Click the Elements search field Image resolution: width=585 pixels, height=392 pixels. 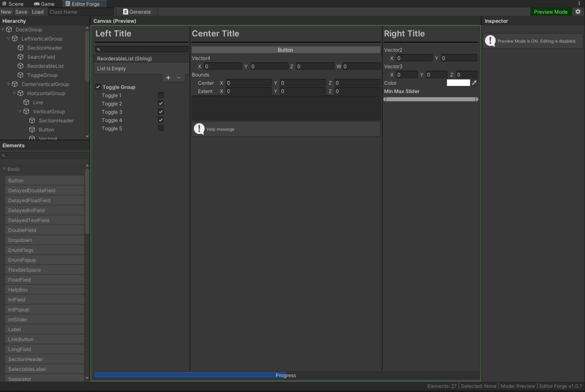tap(45, 155)
